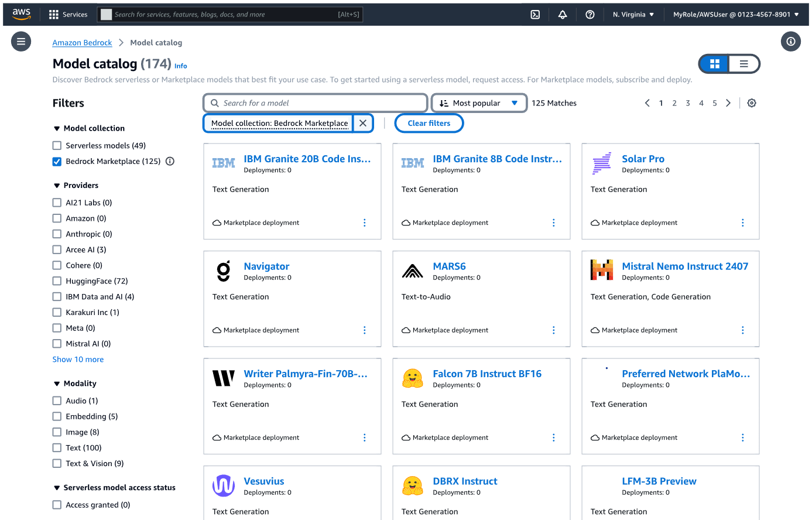Open the Most popular sort dropdown
Viewport: 812px width, 520px height.
click(x=479, y=102)
